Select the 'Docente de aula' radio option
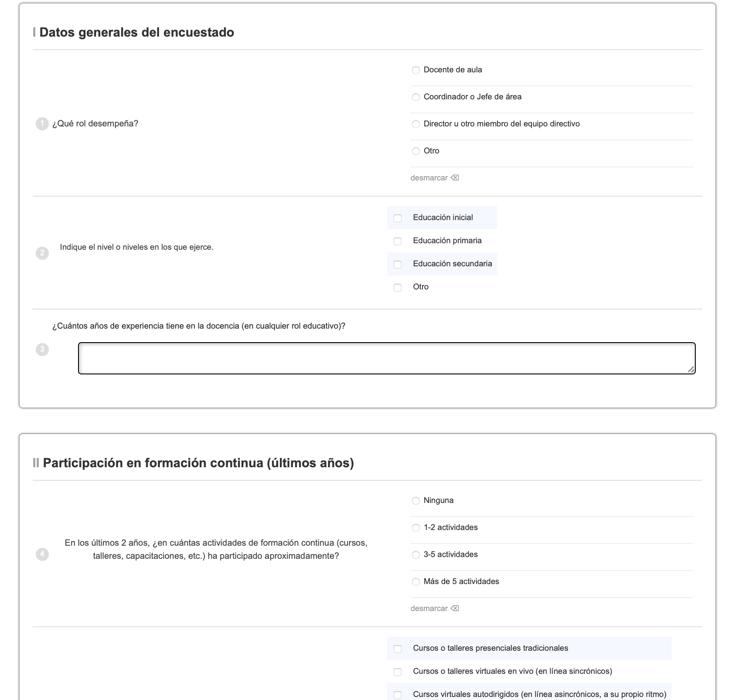The height and width of the screenshot is (700, 735). pyautogui.click(x=416, y=70)
